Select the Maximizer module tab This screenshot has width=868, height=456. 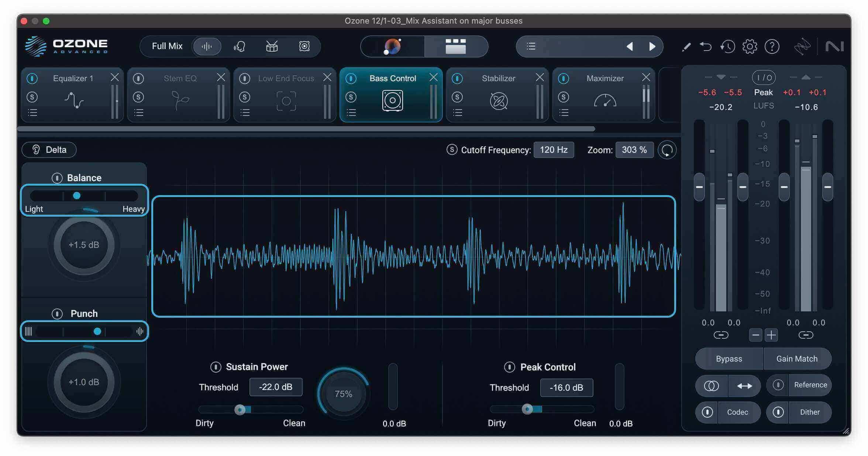[604, 95]
